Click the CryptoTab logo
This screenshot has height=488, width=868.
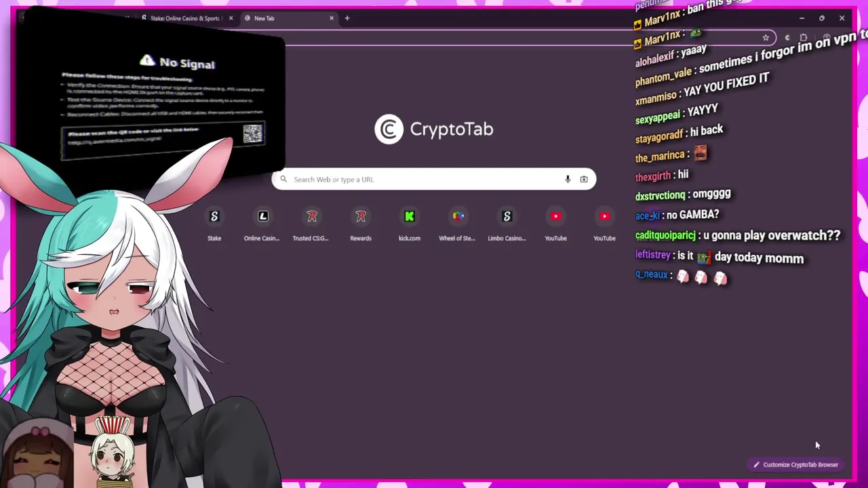(x=434, y=129)
